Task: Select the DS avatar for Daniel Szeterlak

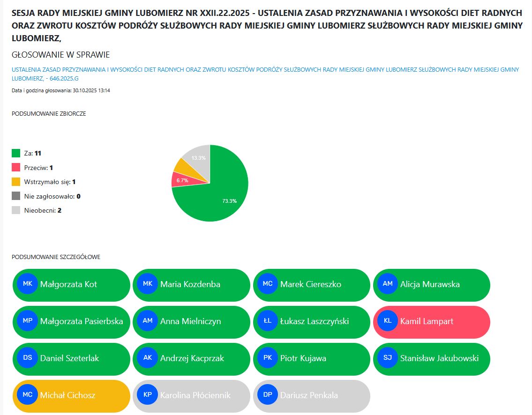Action: pos(28,358)
